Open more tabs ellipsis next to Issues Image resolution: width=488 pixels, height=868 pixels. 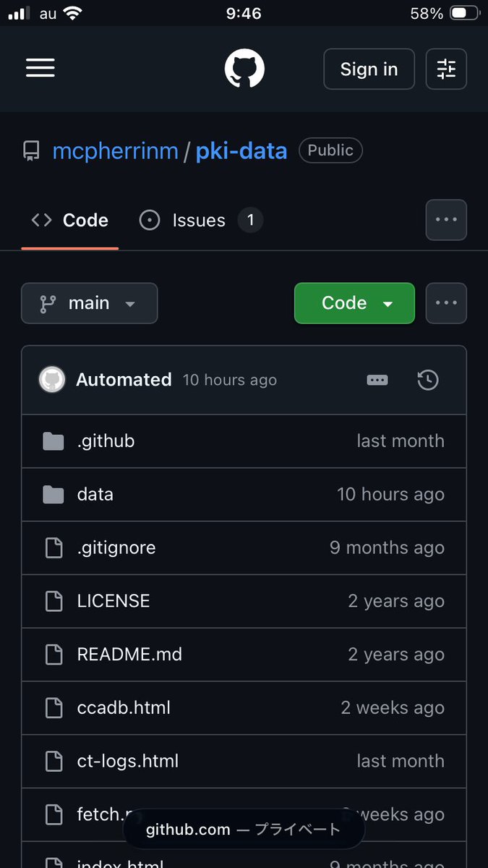pos(446,220)
